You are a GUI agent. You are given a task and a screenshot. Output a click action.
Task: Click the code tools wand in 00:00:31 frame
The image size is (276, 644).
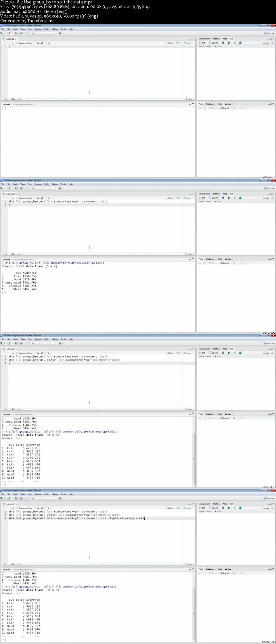click(42, 43)
